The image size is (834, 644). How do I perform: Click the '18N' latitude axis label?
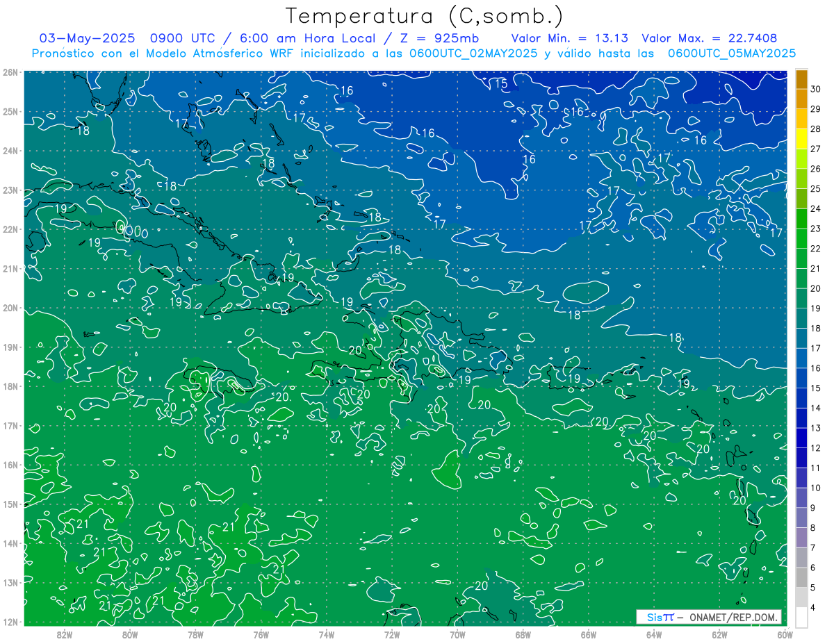[x=10, y=386]
